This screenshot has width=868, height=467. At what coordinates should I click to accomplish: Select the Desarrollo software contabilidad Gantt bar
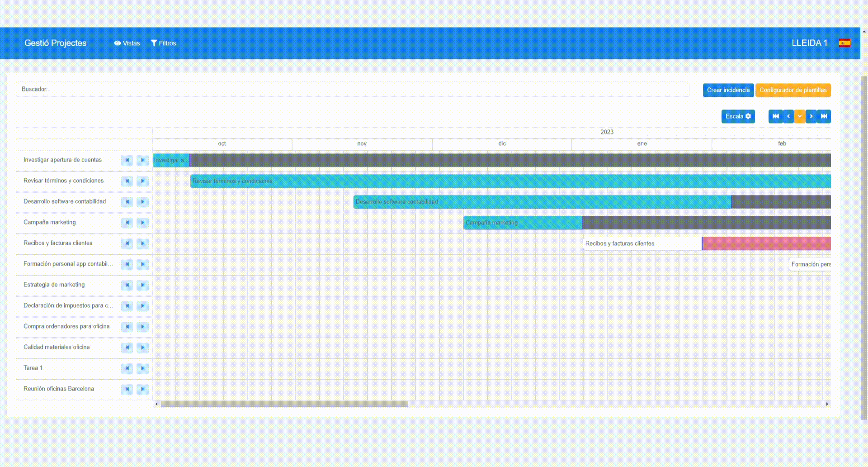pos(542,202)
